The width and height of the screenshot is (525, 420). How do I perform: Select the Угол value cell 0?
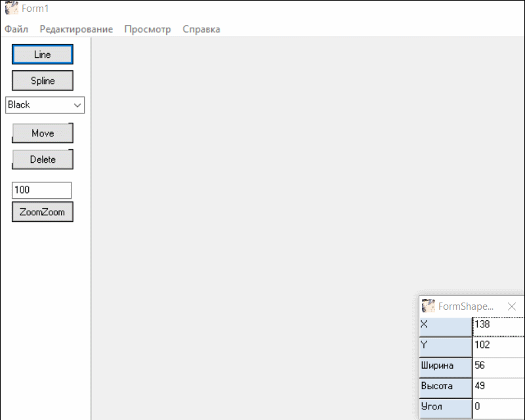tap(499, 409)
